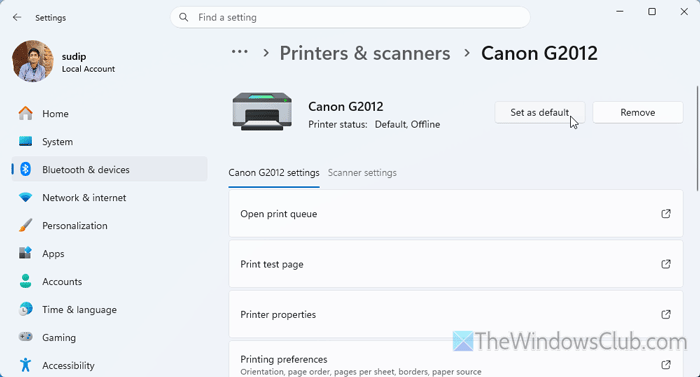Select the System monitor icon

click(x=25, y=142)
